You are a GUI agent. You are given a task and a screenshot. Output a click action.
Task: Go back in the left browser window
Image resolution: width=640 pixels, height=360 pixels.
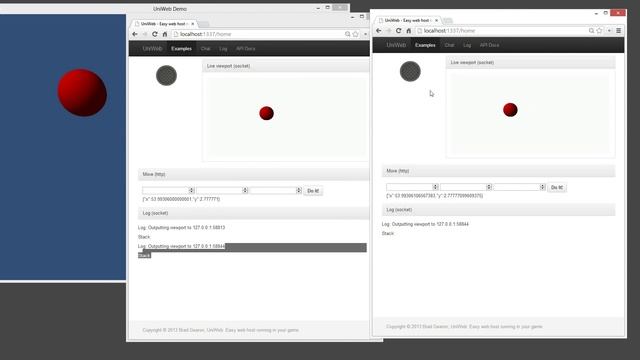pyautogui.click(x=135, y=34)
